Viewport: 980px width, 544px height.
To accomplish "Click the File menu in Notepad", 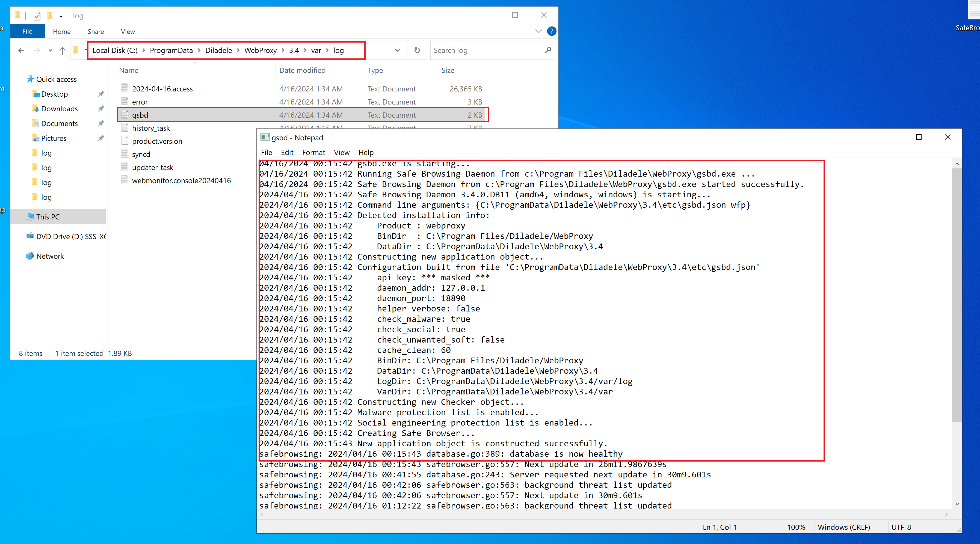I will [266, 152].
